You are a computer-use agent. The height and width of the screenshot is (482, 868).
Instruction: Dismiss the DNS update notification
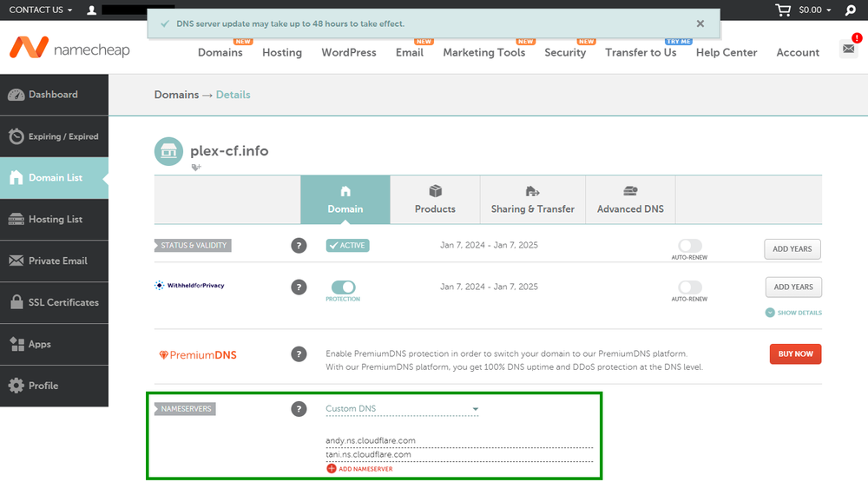click(700, 23)
